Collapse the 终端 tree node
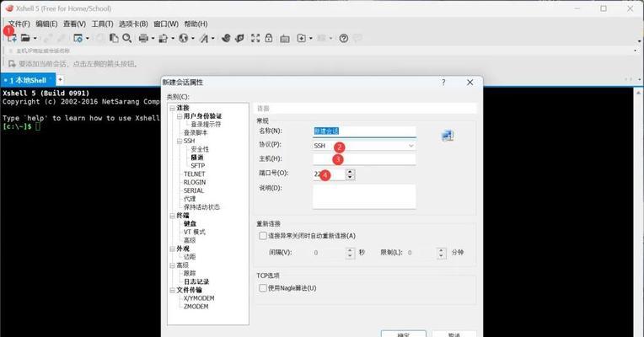The width and height of the screenshot is (644, 337). [173, 216]
